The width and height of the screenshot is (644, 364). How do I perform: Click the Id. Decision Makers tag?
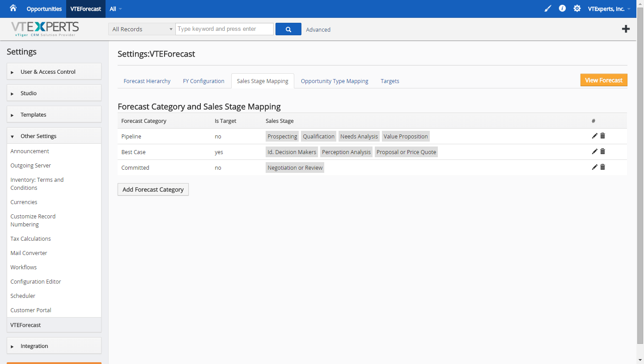tap(292, 152)
